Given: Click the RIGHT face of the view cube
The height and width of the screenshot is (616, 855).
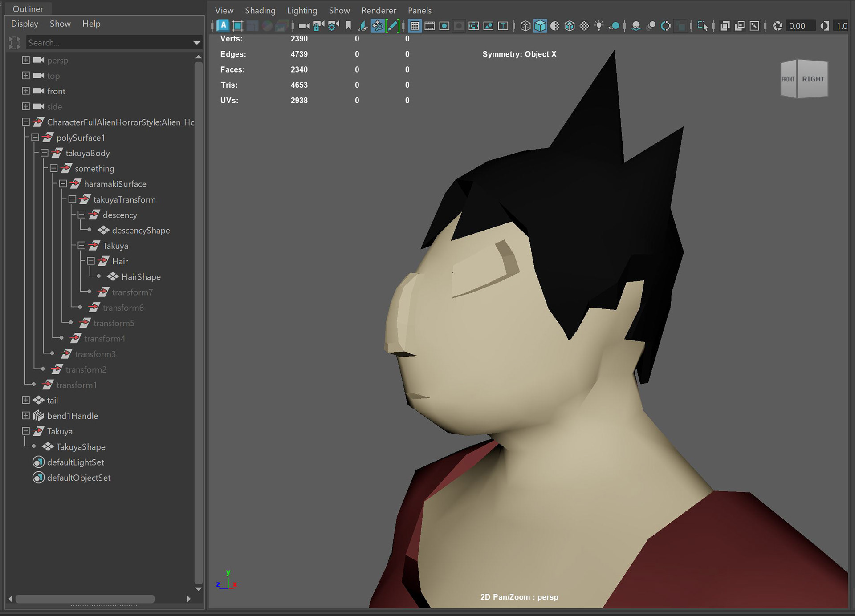Looking at the screenshot, I should pyautogui.click(x=813, y=79).
